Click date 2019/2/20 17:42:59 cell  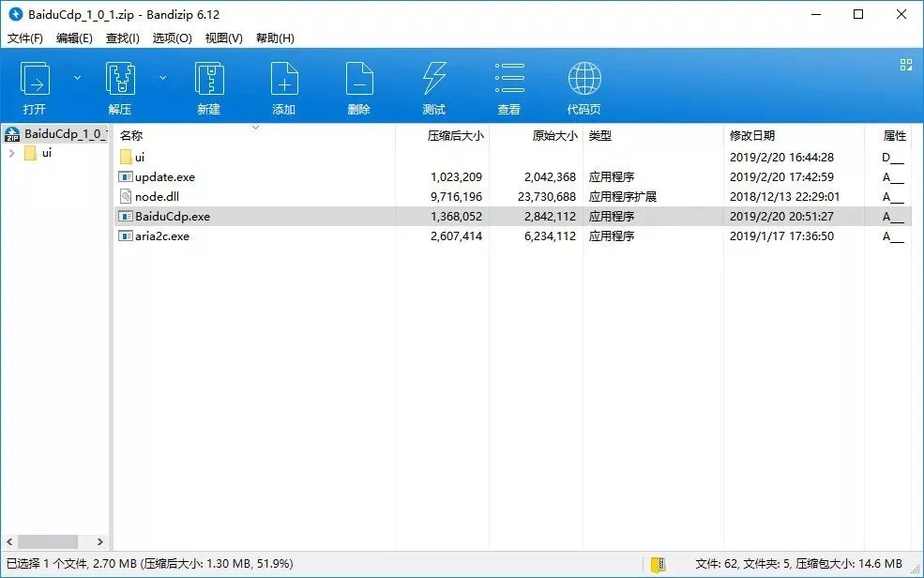pos(781,176)
